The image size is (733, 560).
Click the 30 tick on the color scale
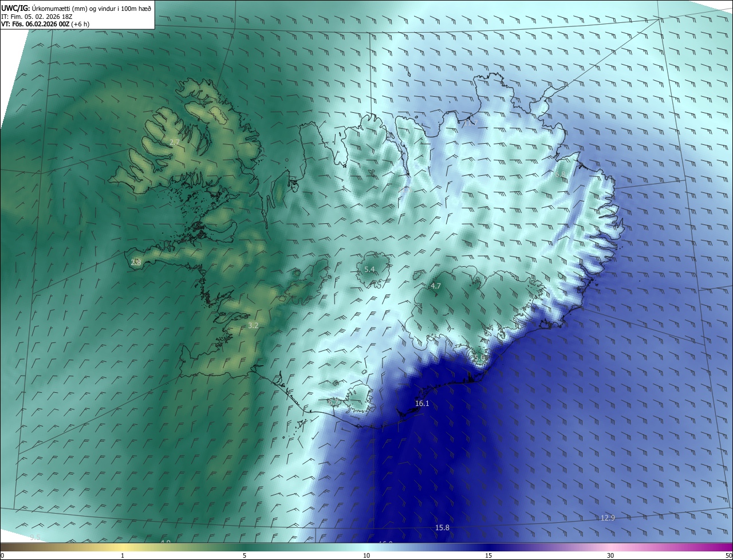pos(610,555)
